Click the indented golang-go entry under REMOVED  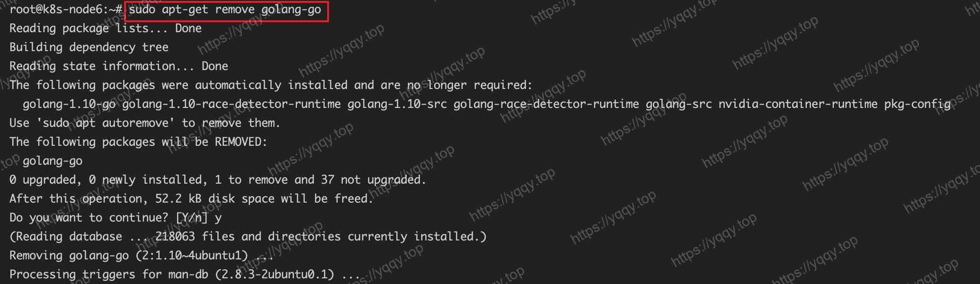coord(53,161)
